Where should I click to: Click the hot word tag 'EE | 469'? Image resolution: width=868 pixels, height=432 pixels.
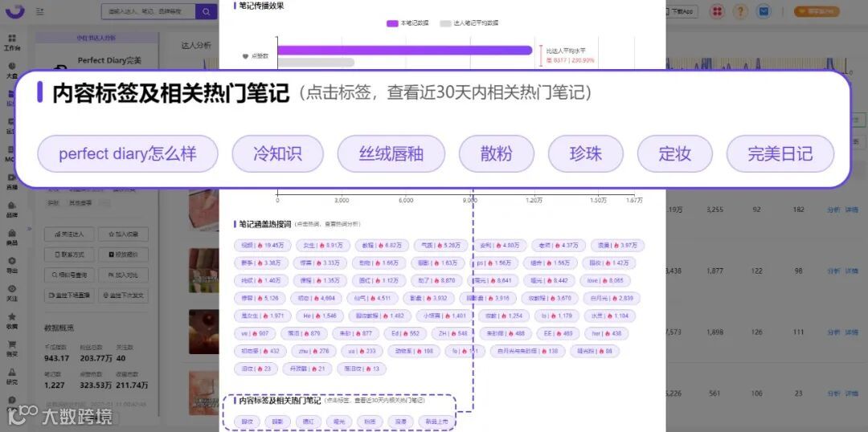coord(558,333)
